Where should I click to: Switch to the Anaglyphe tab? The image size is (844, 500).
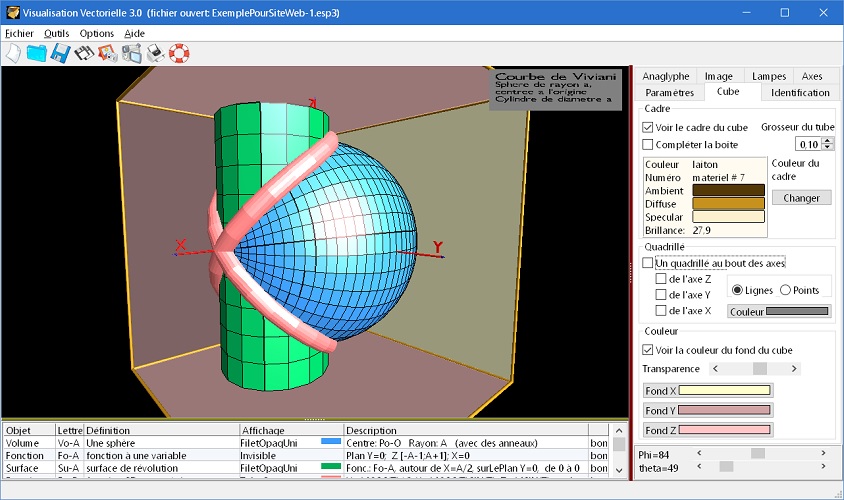(666, 76)
